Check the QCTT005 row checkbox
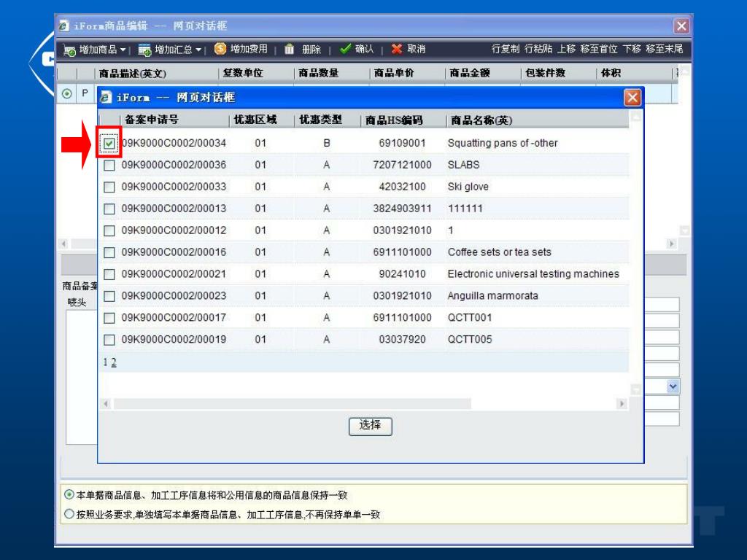Viewport: 747px width, 560px height. pos(109,340)
